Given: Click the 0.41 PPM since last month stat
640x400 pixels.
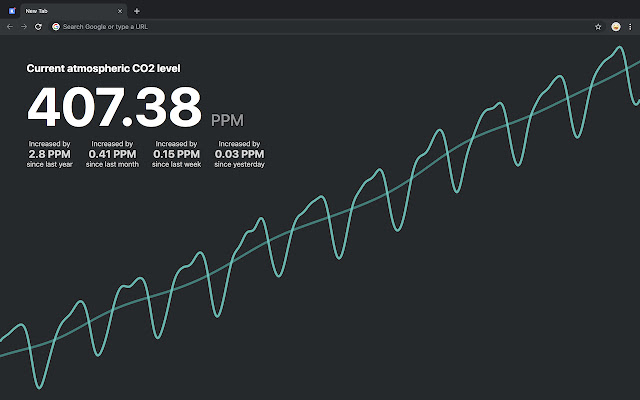Looking at the screenshot, I should coord(112,154).
